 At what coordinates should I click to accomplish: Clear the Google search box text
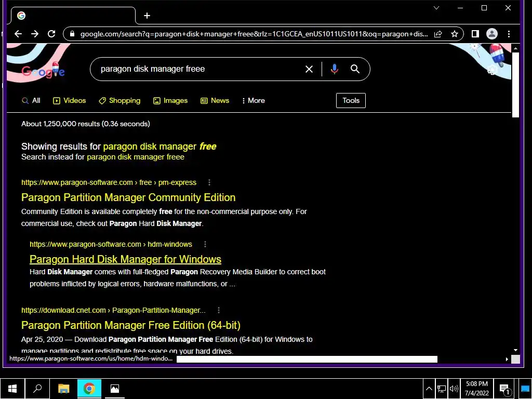pyautogui.click(x=309, y=69)
